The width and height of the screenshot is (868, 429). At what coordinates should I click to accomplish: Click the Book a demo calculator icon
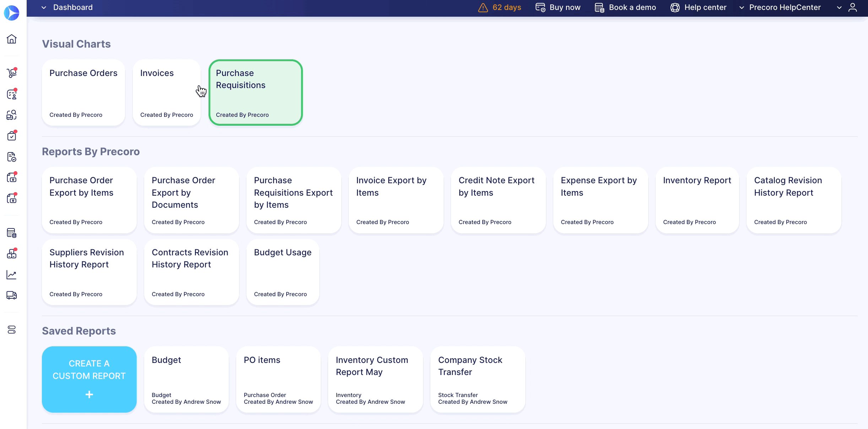pyautogui.click(x=600, y=7)
